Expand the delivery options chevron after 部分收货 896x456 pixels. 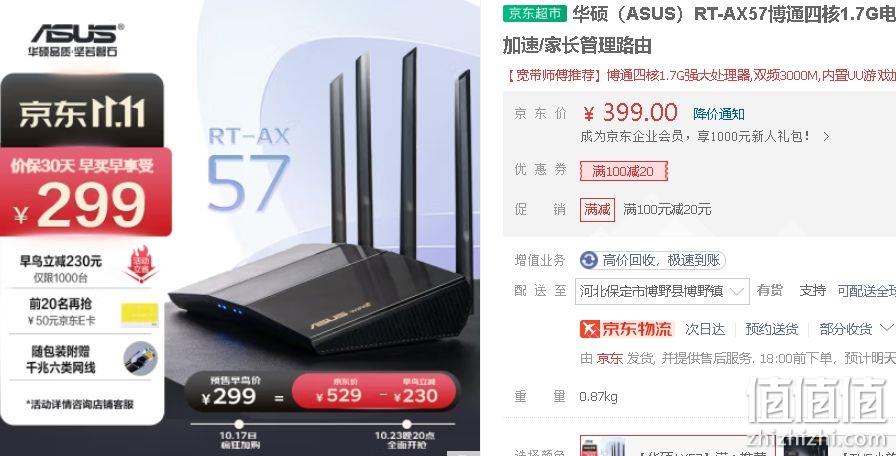pyautogui.click(x=886, y=328)
